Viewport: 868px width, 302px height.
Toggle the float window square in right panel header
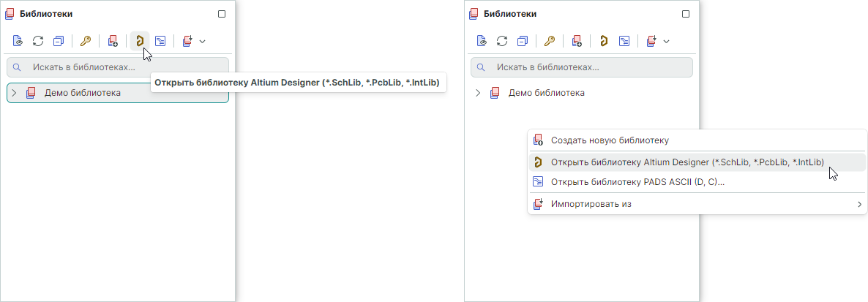coord(686,14)
